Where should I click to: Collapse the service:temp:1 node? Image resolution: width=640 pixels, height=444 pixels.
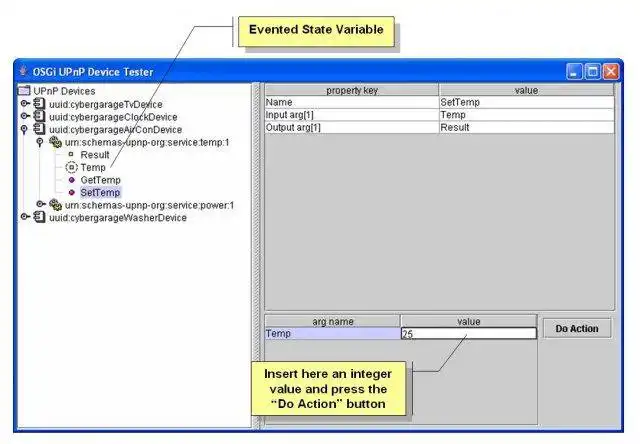pyautogui.click(x=40, y=142)
